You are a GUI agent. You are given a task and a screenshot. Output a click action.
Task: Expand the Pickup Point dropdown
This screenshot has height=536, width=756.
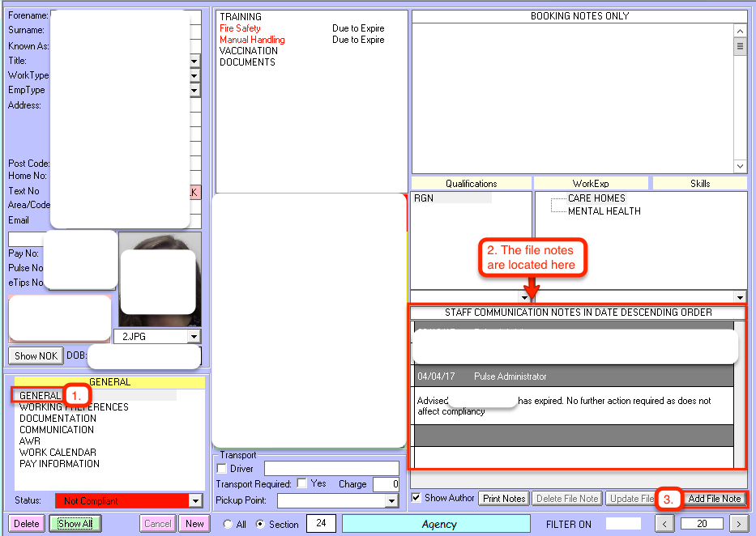(392, 501)
